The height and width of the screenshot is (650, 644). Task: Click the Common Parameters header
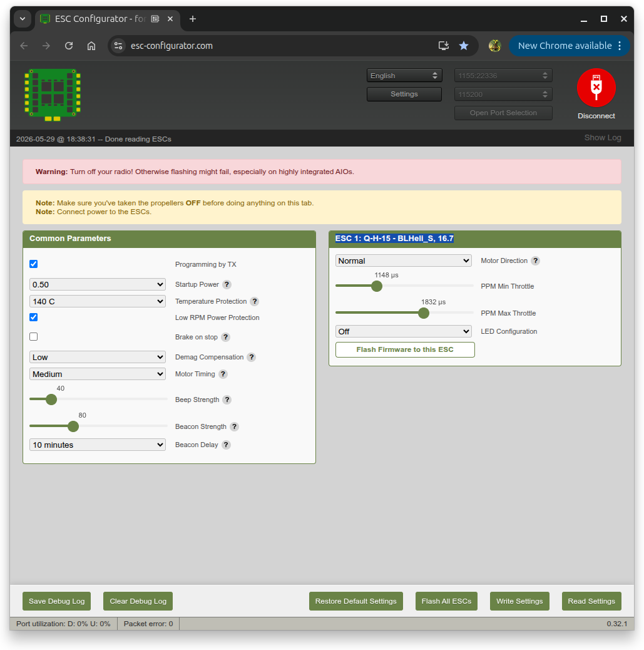(x=169, y=239)
